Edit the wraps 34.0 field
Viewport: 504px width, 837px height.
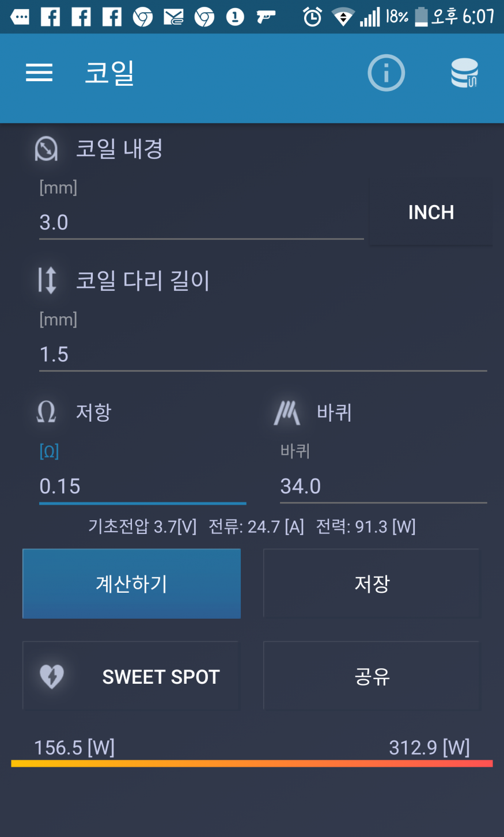pos(383,487)
